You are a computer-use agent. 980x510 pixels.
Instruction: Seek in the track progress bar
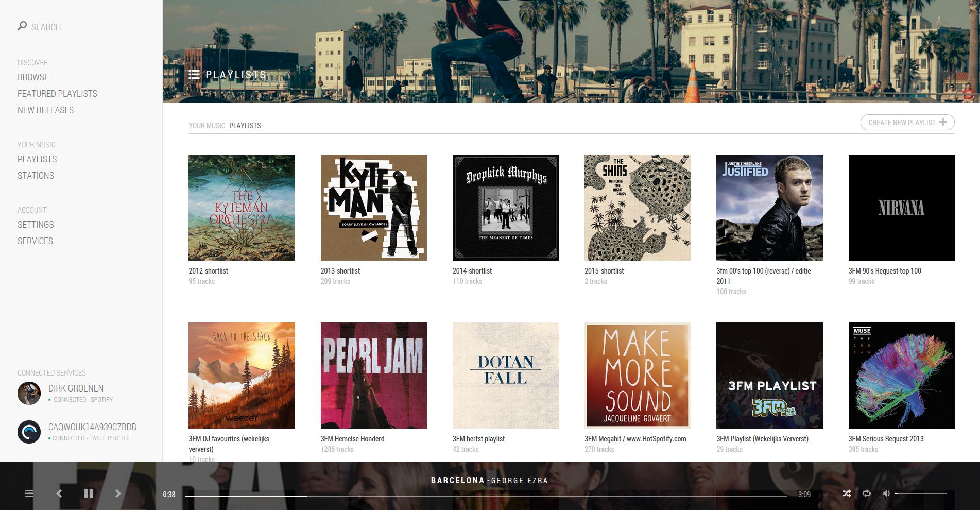(x=486, y=496)
